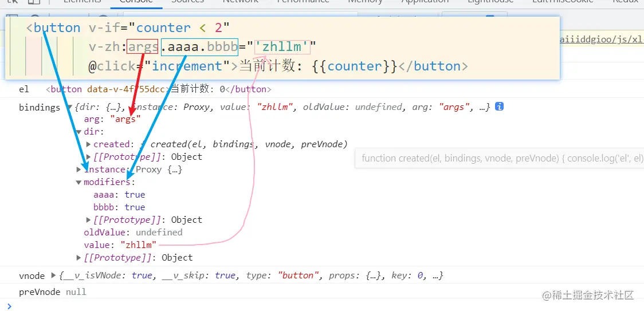Screen dimensions: 644x311
Task: Collapse the dir property
Action: (78, 132)
